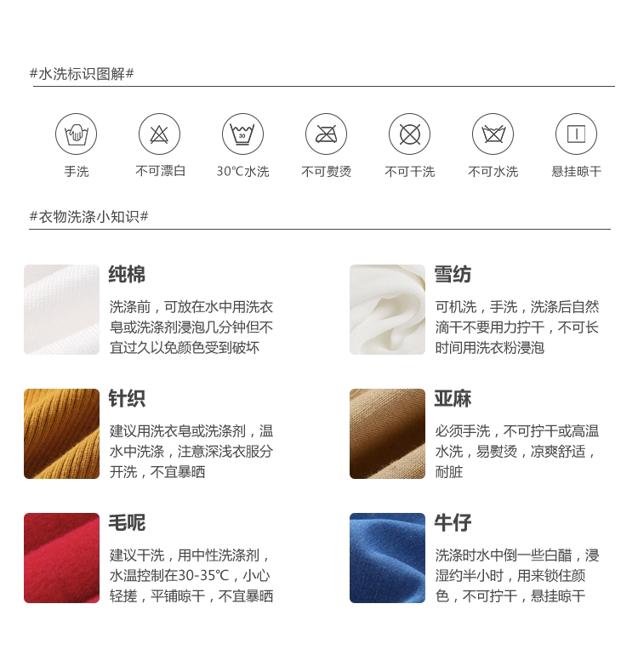
Task: Click the hand wash (手洗) icon
Action: (77, 134)
